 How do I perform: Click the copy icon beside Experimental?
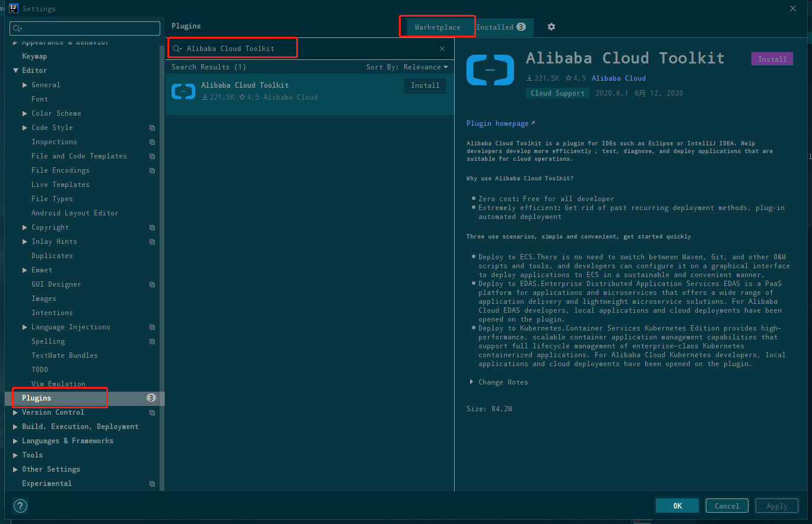pos(152,484)
